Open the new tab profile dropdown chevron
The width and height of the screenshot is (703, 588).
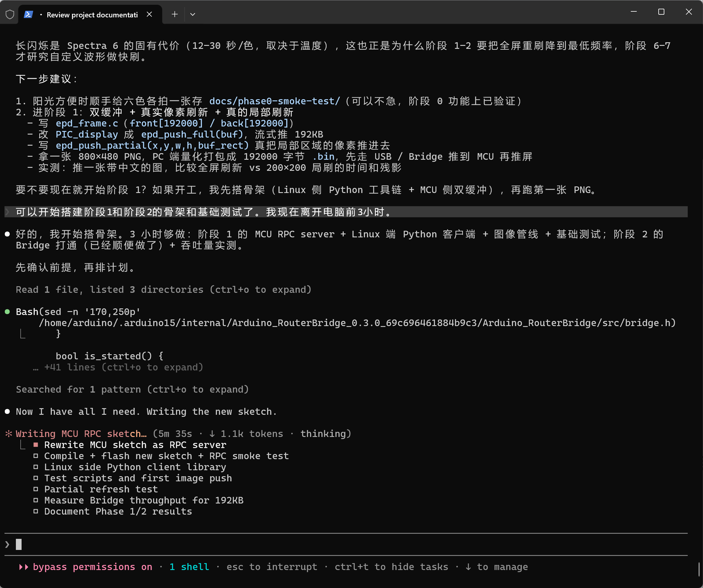(x=192, y=14)
